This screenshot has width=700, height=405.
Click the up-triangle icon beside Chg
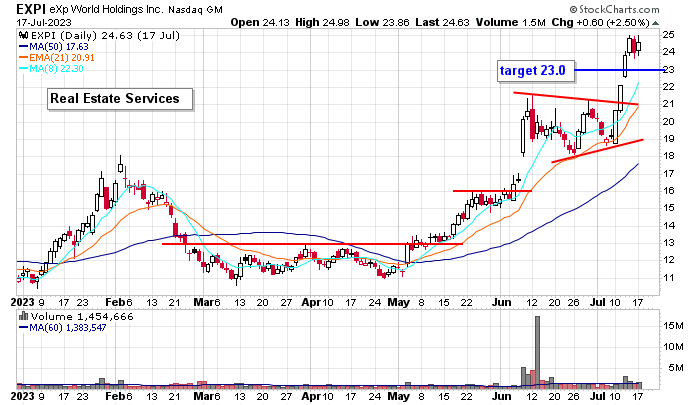[655, 23]
